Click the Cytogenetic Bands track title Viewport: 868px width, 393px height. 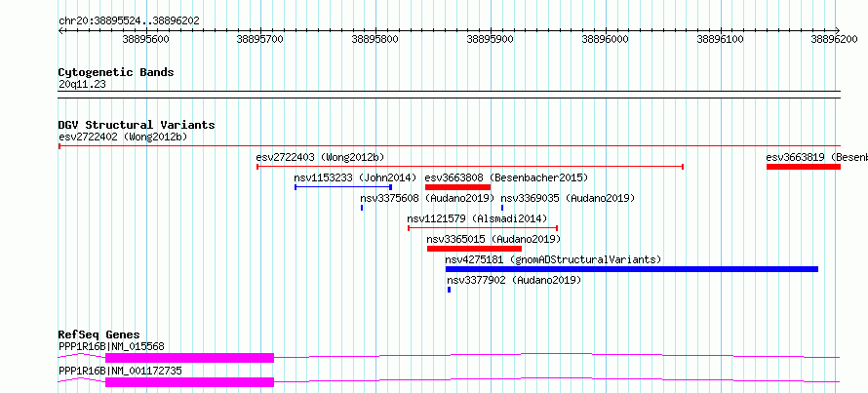[x=116, y=72]
